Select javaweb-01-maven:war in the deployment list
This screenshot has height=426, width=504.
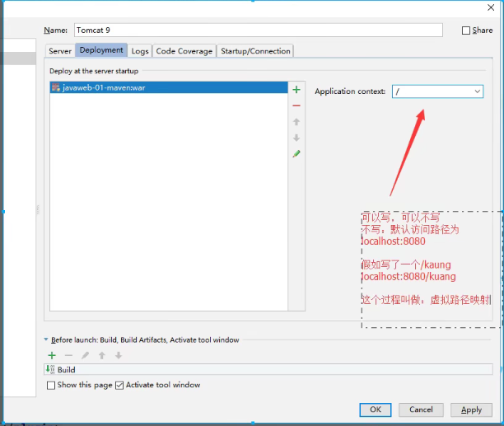[x=169, y=87]
